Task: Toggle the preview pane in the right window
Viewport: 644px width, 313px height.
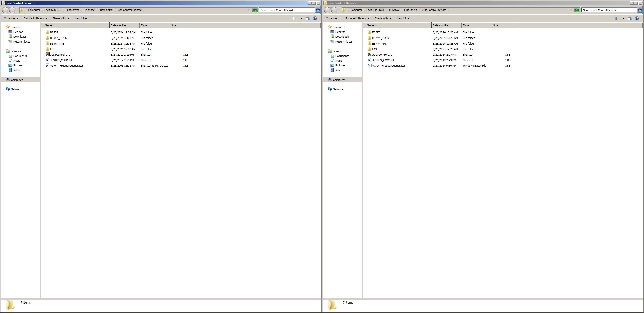Action: (x=630, y=18)
